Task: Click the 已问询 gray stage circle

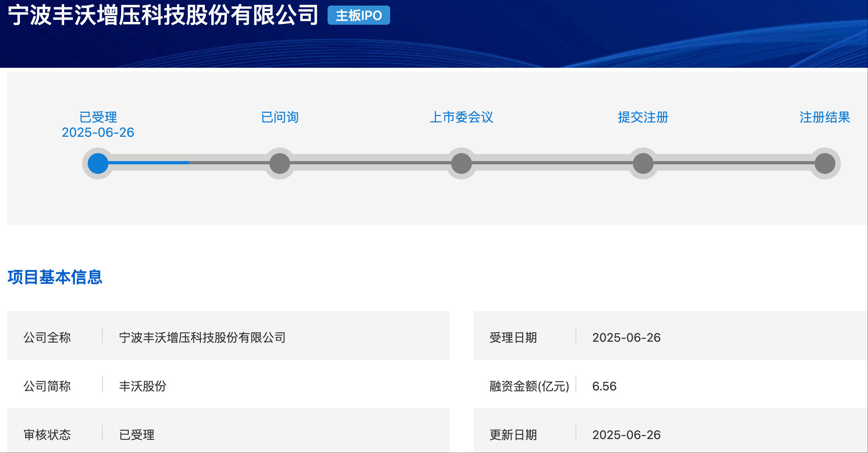Action: (x=280, y=163)
